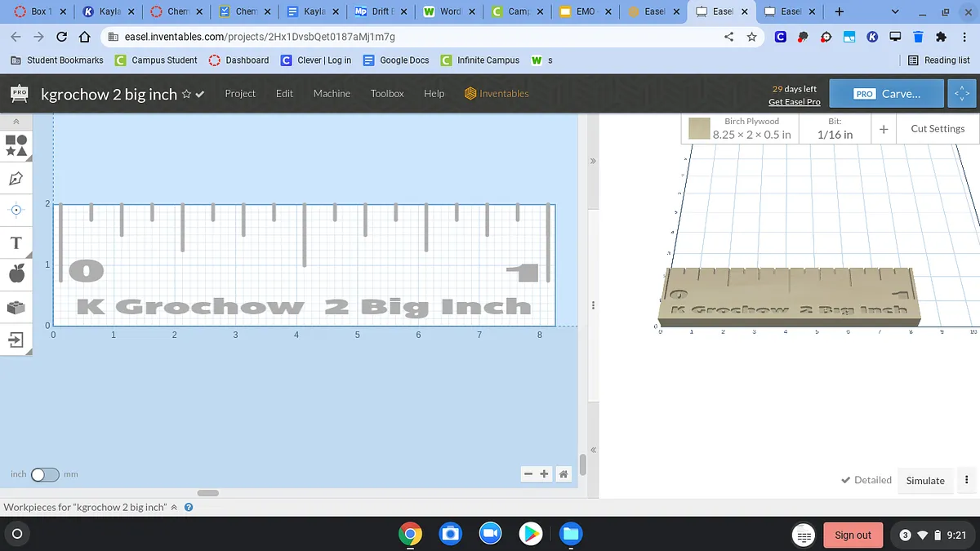Open Play Store from the shelf
Image resolution: width=980 pixels, height=551 pixels.
530,533
